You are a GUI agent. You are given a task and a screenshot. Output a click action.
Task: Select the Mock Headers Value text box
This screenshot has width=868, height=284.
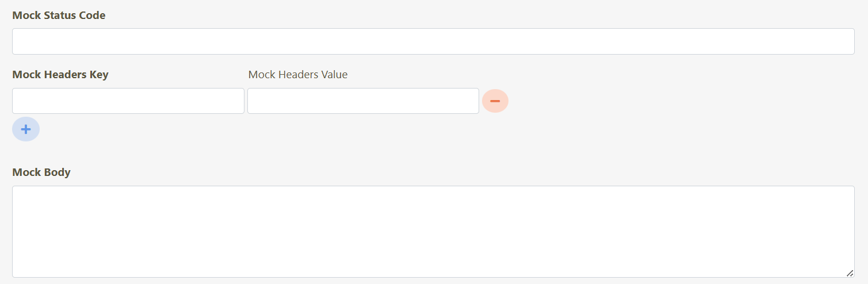pyautogui.click(x=363, y=101)
